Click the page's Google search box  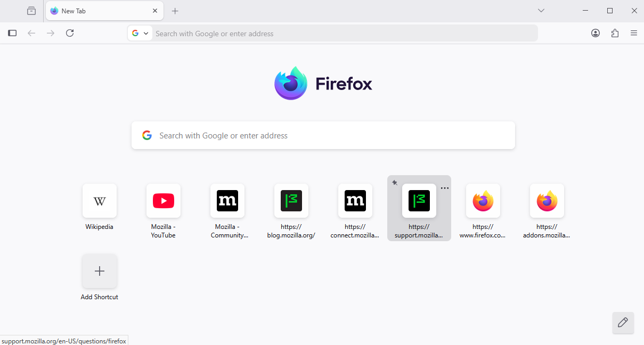[x=323, y=135]
